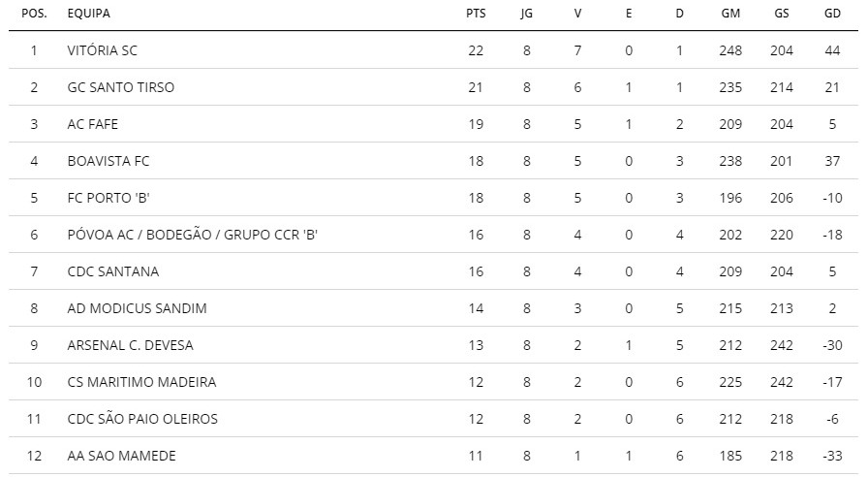Open AA SAO MAMEDE team entry
The height and width of the screenshot is (477, 868).
[121, 456]
